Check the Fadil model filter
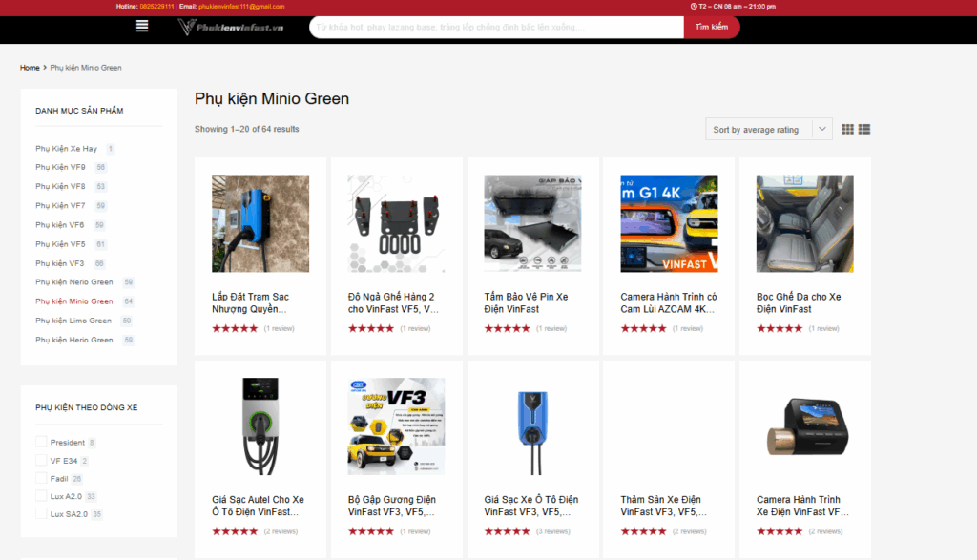 coord(41,479)
